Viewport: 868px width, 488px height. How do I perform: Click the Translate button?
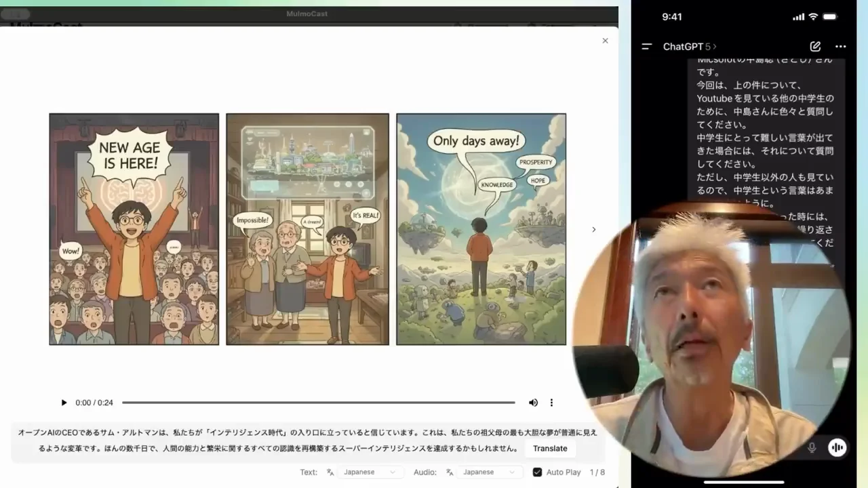(550, 448)
